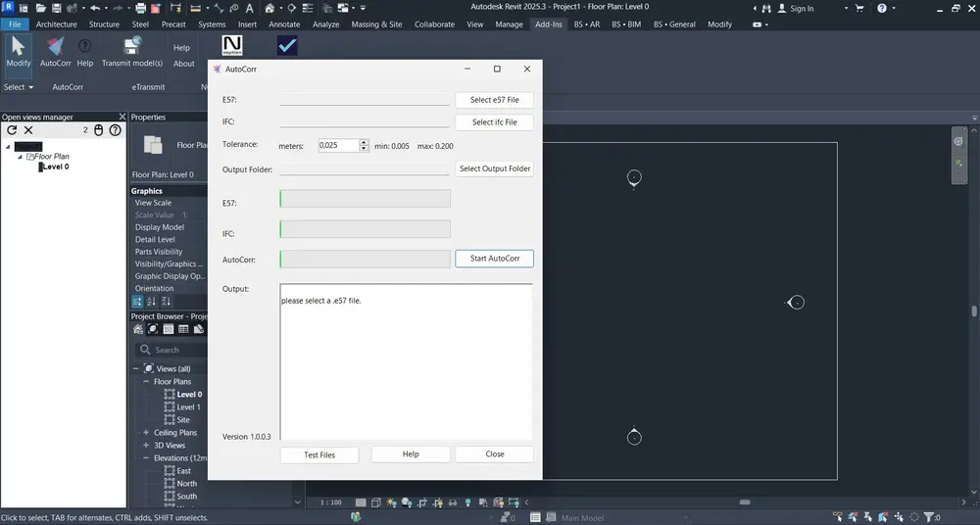This screenshot has height=525, width=980.
Task: Click the AutoCorr progress bar
Action: [365, 260]
